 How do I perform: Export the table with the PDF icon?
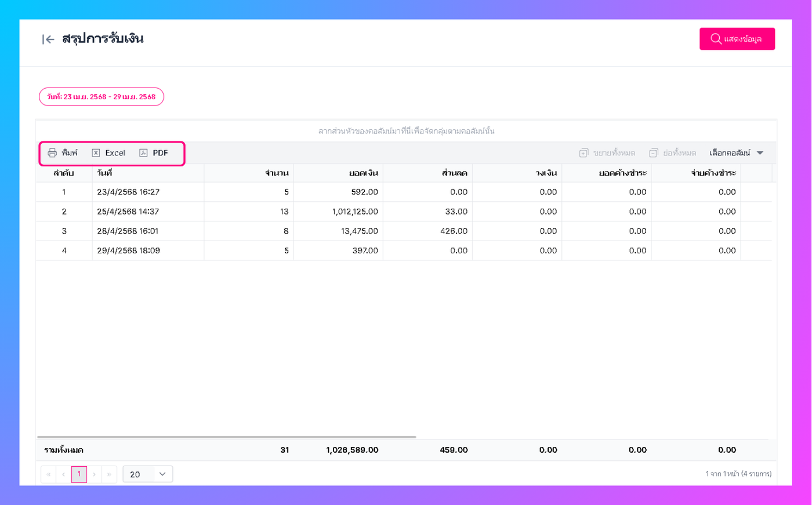143,153
